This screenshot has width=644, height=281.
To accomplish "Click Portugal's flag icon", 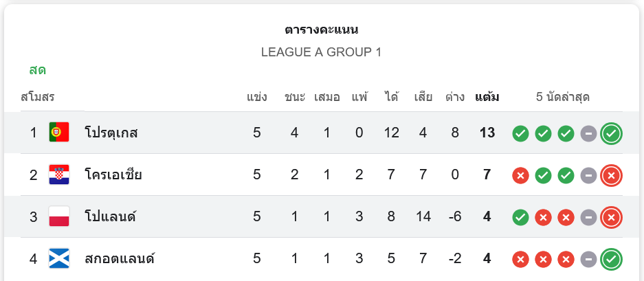I will (59, 133).
